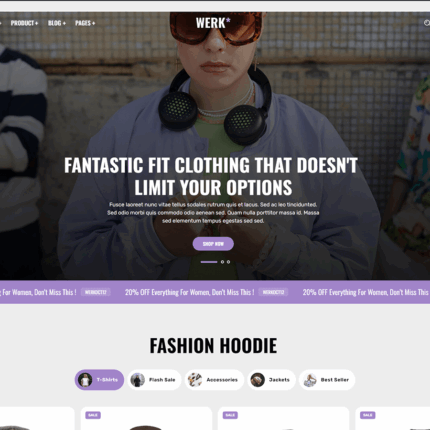Click the Best Seller round thumbnail icon

coord(310,380)
